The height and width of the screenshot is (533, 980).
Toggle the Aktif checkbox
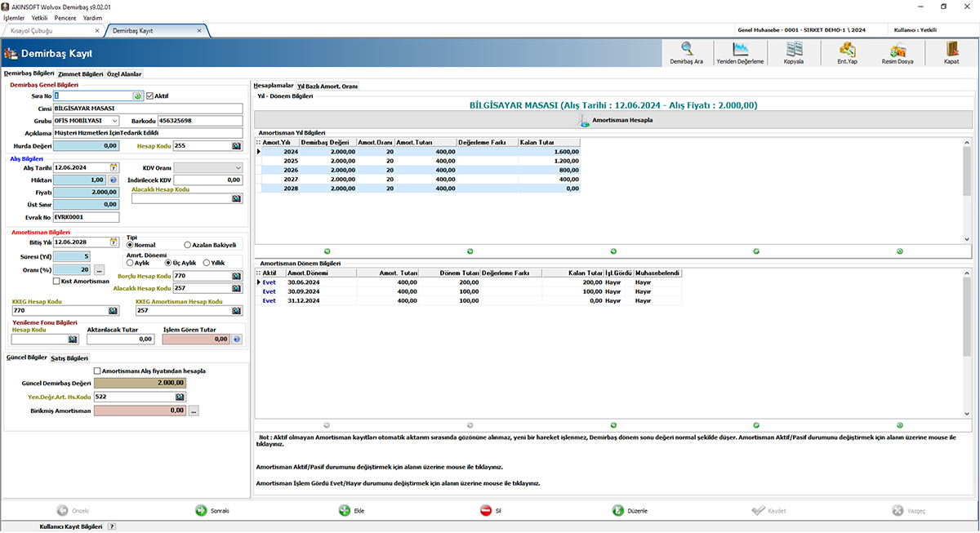[149, 95]
